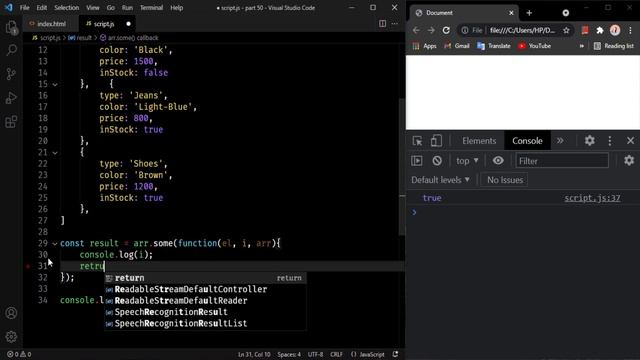The height and width of the screenshot is (360, 640).
Task: Open the Edit menu
Action: (x=42, y=8)
